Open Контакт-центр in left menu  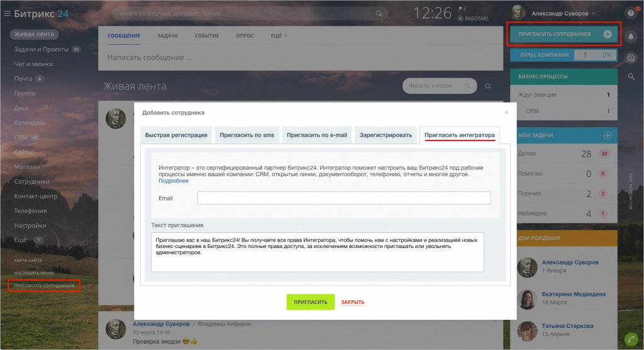(36, 196)
